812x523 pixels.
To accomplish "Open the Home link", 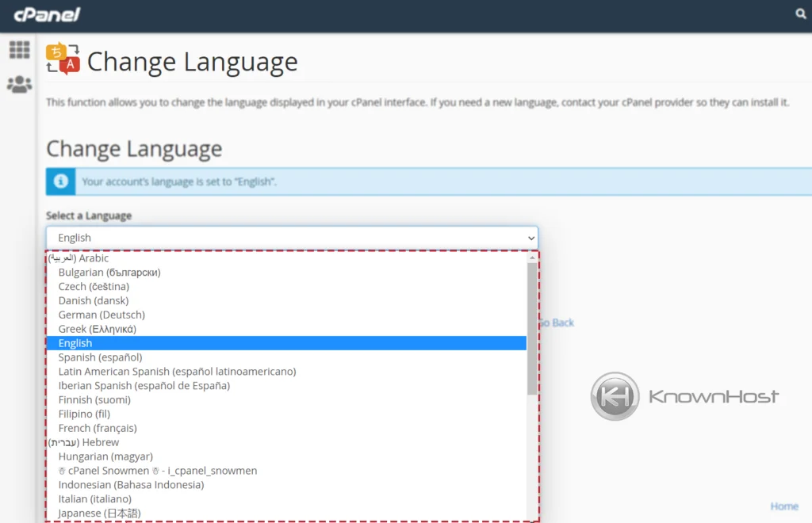I will pos(784,506).
